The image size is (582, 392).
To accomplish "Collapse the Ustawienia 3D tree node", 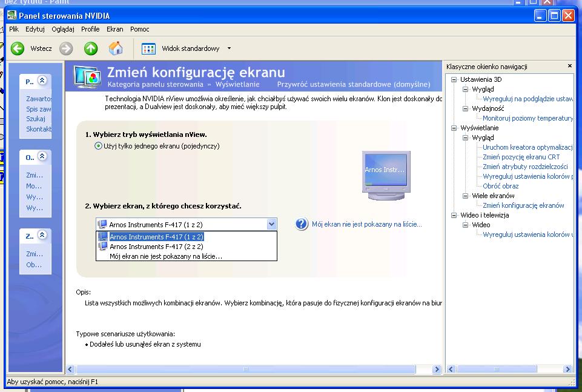I will coord(454,79).
